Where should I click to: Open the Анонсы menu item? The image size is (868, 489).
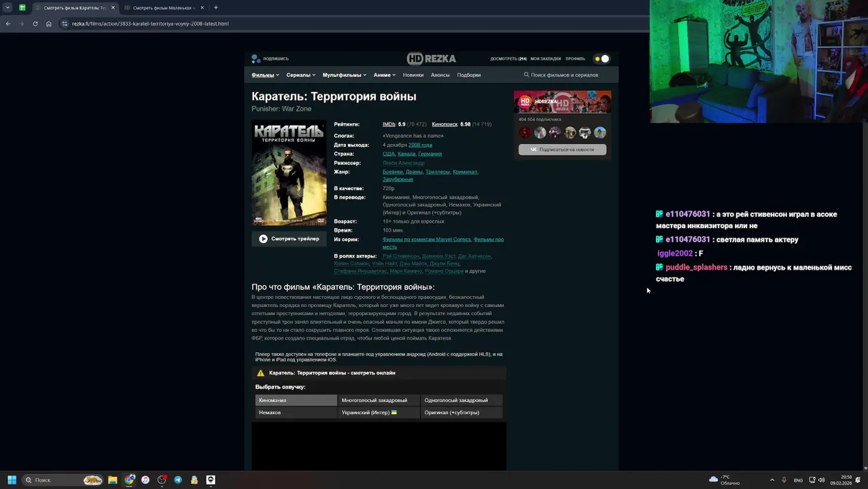[x=440, y=75]
